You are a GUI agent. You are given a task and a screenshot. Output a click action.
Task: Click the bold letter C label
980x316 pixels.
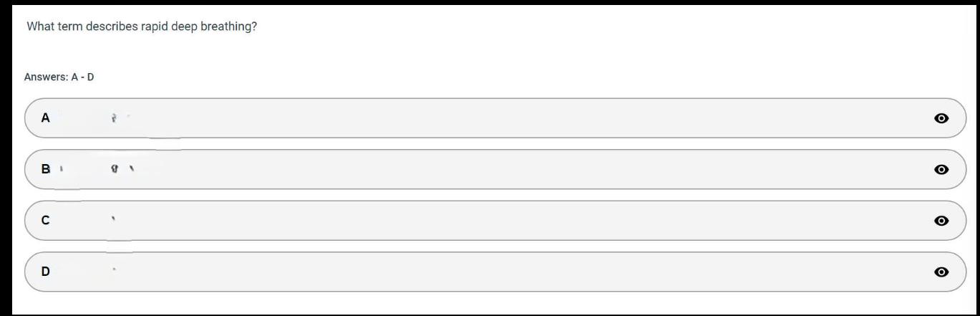click(46, 221)
